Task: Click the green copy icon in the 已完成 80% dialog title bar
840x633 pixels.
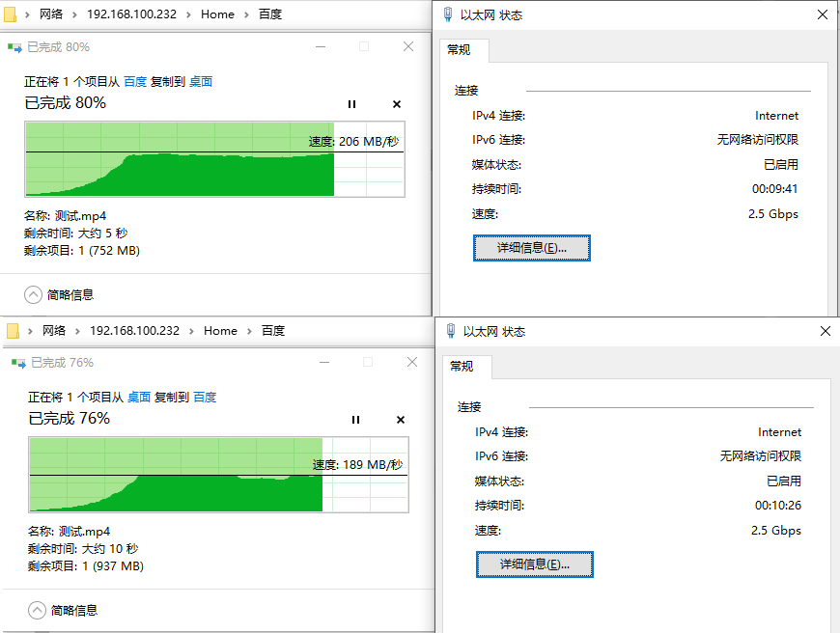Action: [15, 45]
